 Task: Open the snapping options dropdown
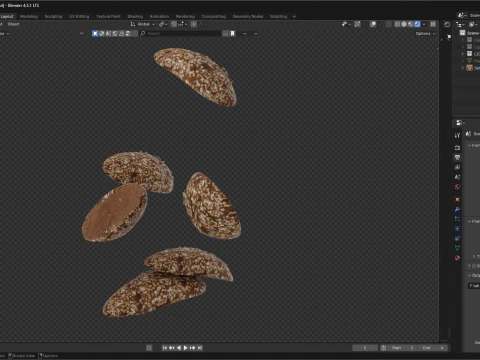click(x=182, y=24)
